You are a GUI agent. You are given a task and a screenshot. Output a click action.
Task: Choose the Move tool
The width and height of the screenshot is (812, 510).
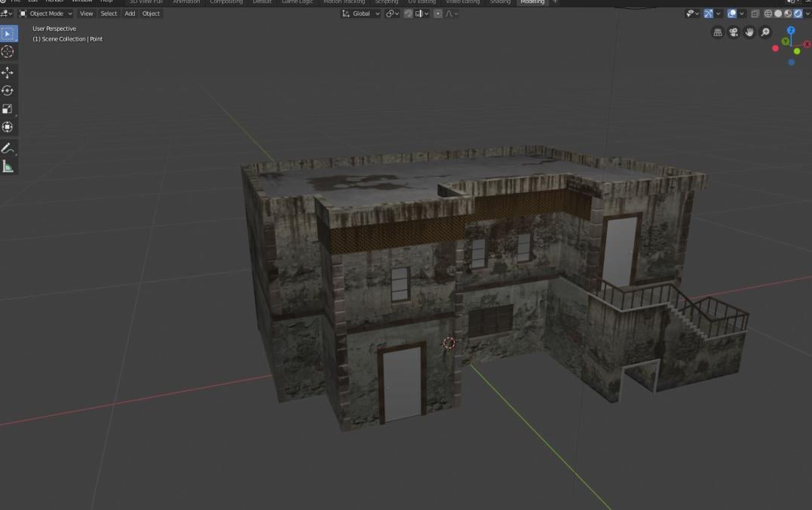[x=8, y=72]
